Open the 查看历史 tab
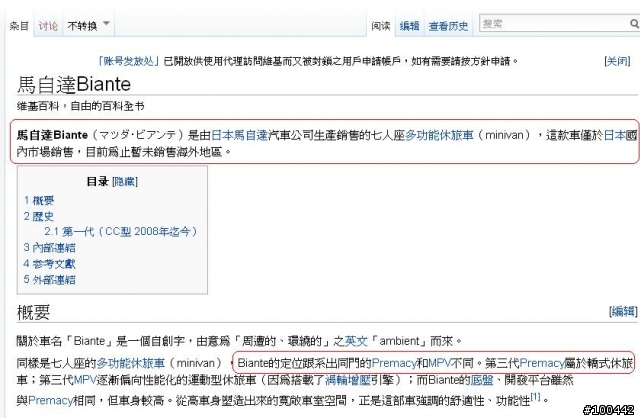640x418 pixels. tap(448, 26)
